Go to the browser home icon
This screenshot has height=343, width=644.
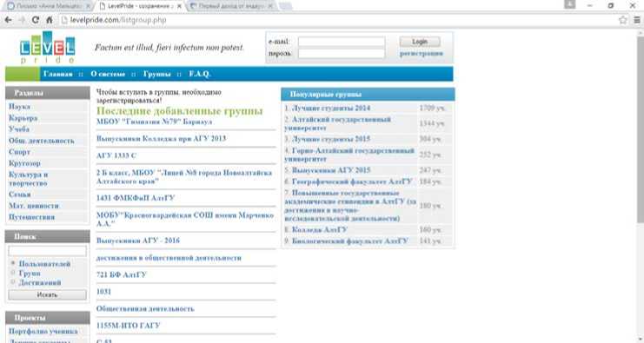pyautogui.click(x=50, y=20)
